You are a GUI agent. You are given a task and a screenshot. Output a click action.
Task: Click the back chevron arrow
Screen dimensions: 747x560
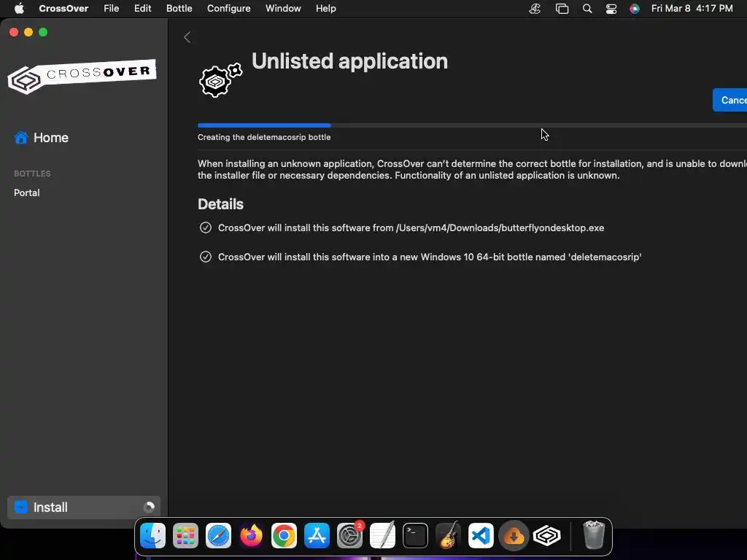(187, 37)
